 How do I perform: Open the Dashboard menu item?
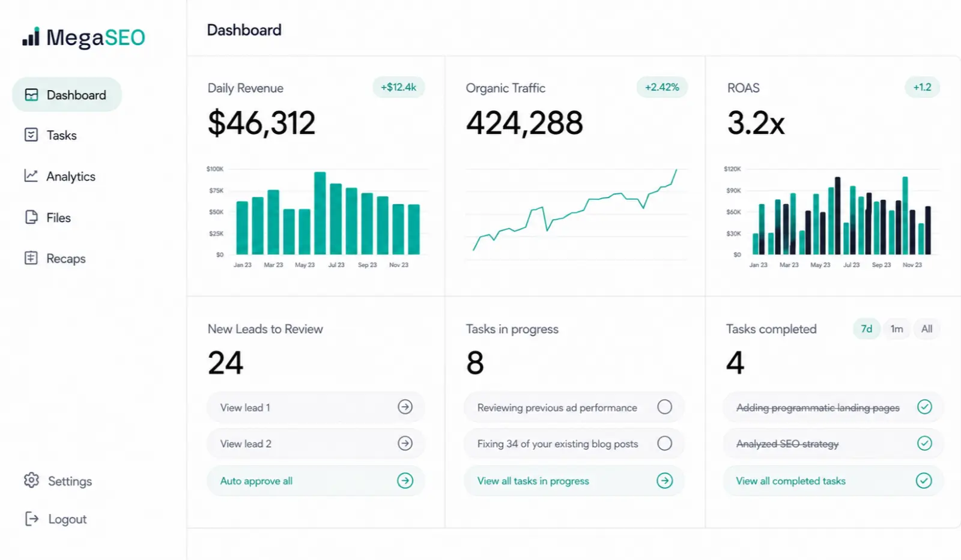coord(67,95)
